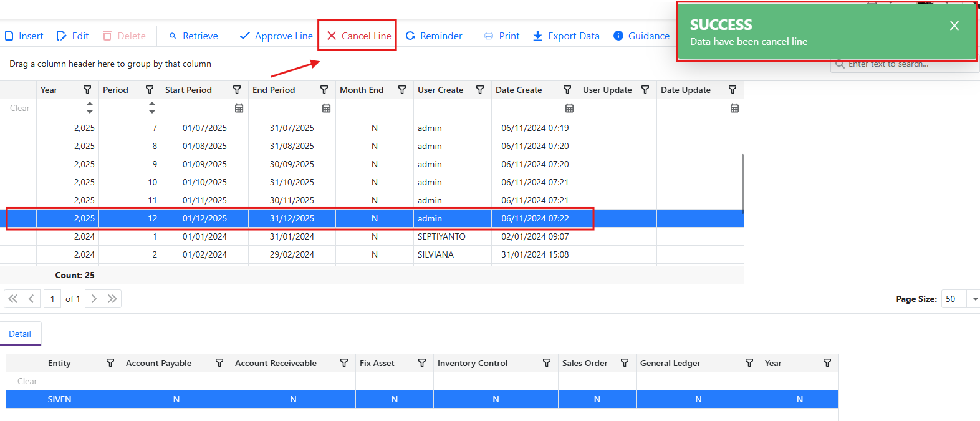Clear the Detail grid filters
This screenshot has width=980, height=421.
(x=27, y=381)
